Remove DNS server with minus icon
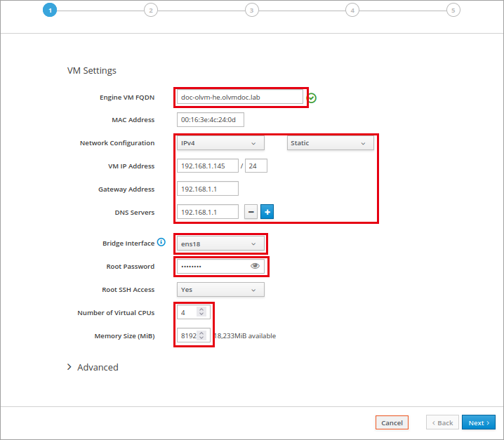 tap(251, 212)
